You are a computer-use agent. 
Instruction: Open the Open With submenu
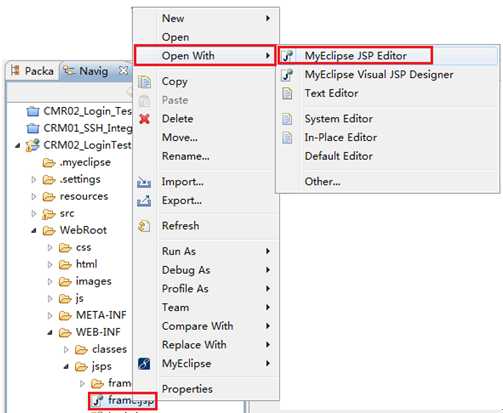click(x=205, y=55)
